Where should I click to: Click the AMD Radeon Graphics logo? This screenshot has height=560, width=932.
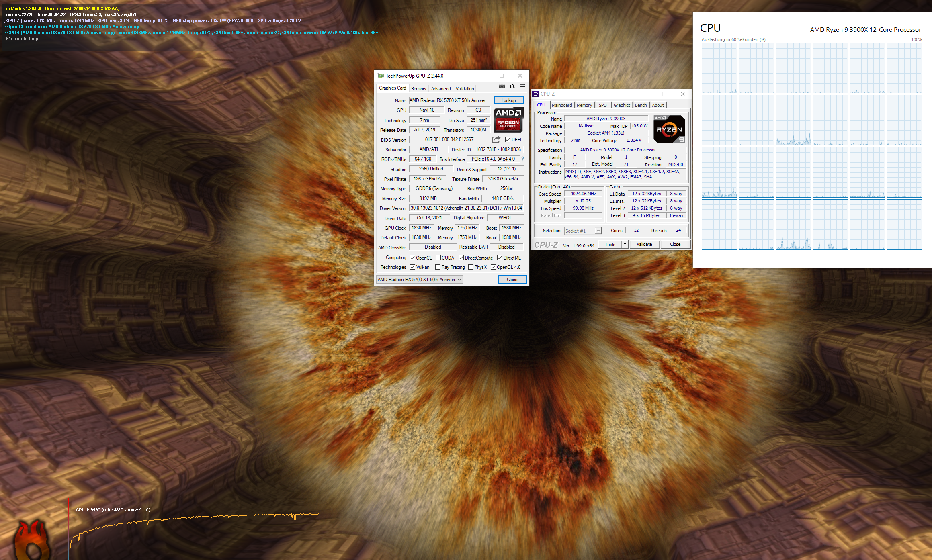(x=508, y=120)
